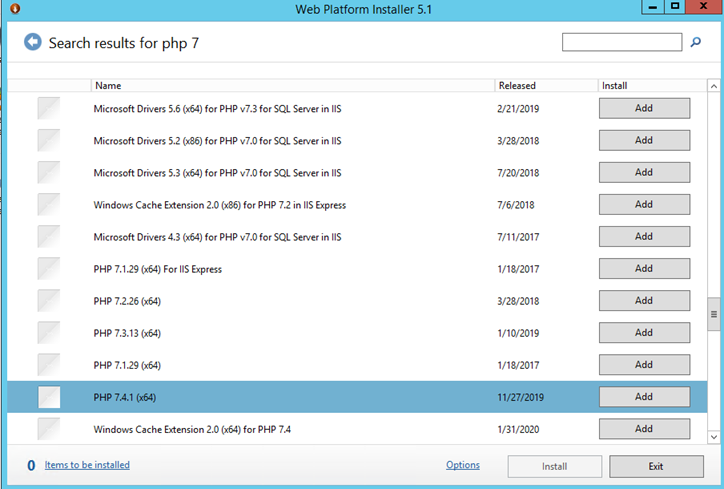Select product icon for PHP 7.2.26 (x64)
This screenshot has width=724, height=489.
(x=49, y=301)
